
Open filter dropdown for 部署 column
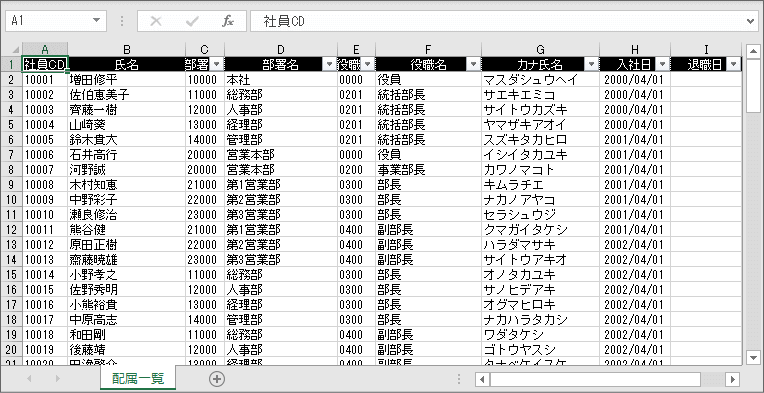pyautogui.click(x=217, y=64)
